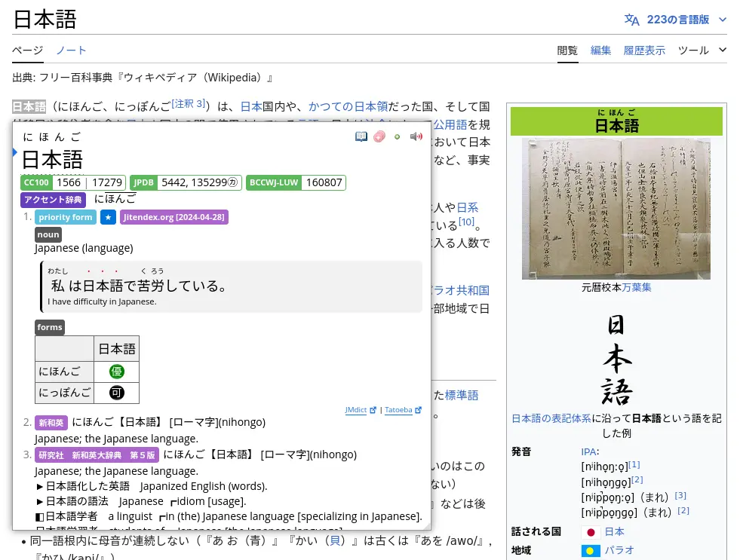Open the パラオ link next to the flag
The width and height of the screenshot is (740, 560).
pos(619,550)
